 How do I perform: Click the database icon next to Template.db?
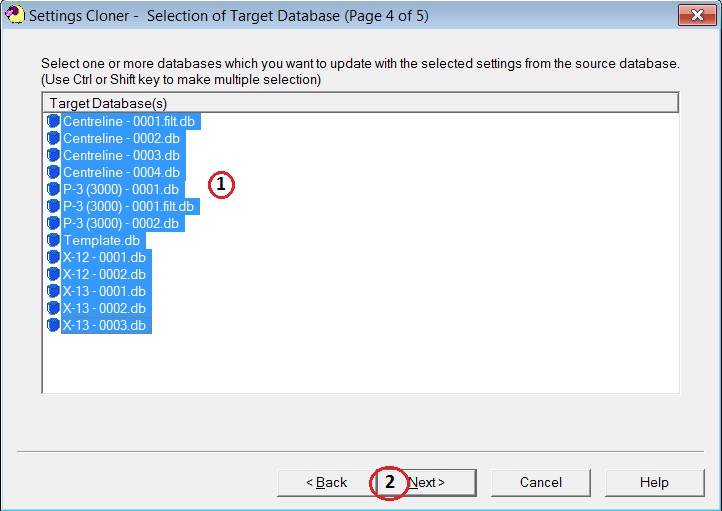tap(53, 240)
